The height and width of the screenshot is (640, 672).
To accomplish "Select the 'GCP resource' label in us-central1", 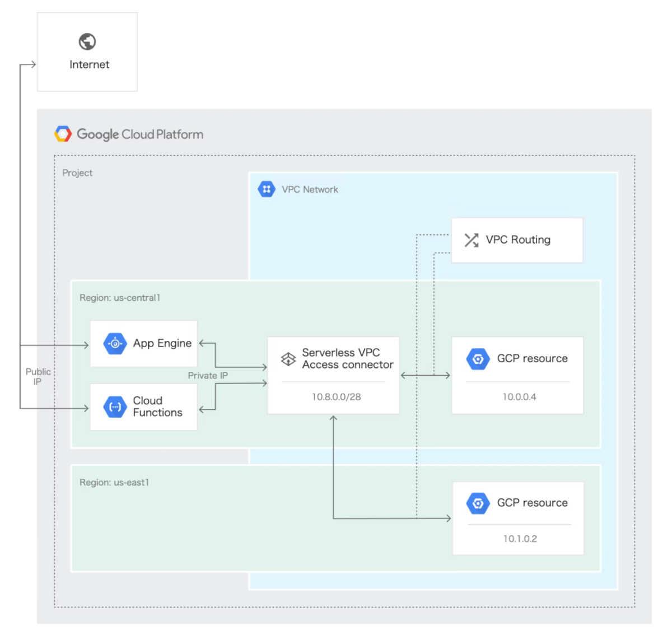I will click(x=533, y=358).
